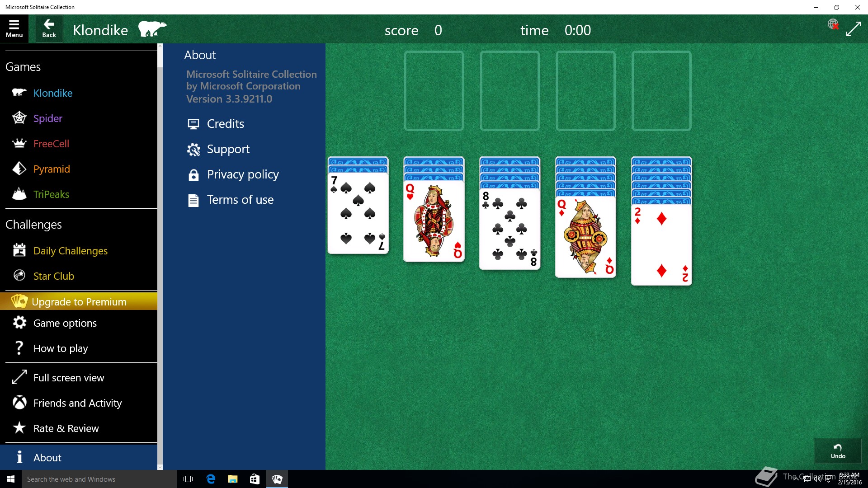The width and height of the screenshot is (868, 488).
Task: Open Privacy policy link
Action: pos(243,174)
